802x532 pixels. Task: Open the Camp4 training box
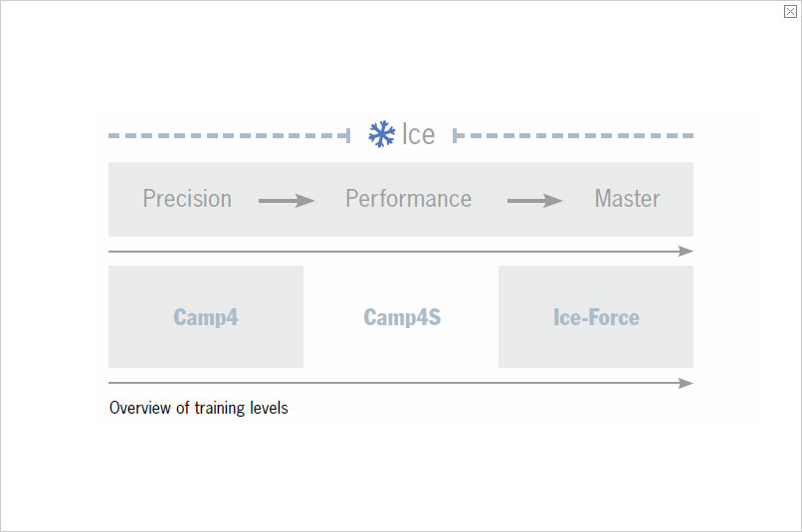click(x=206, y=317)
